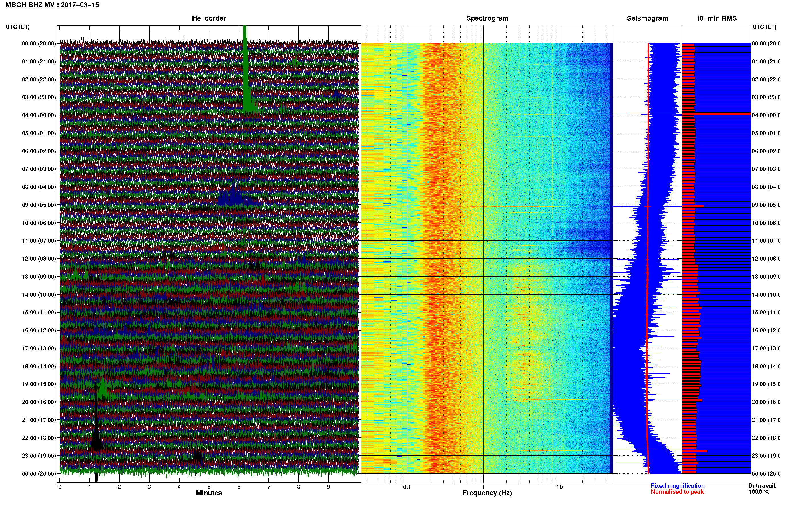This screenshot has width=812, height=508.
Task: Click the left '21:00 (17:00)' time label
Action: [39, 420]
